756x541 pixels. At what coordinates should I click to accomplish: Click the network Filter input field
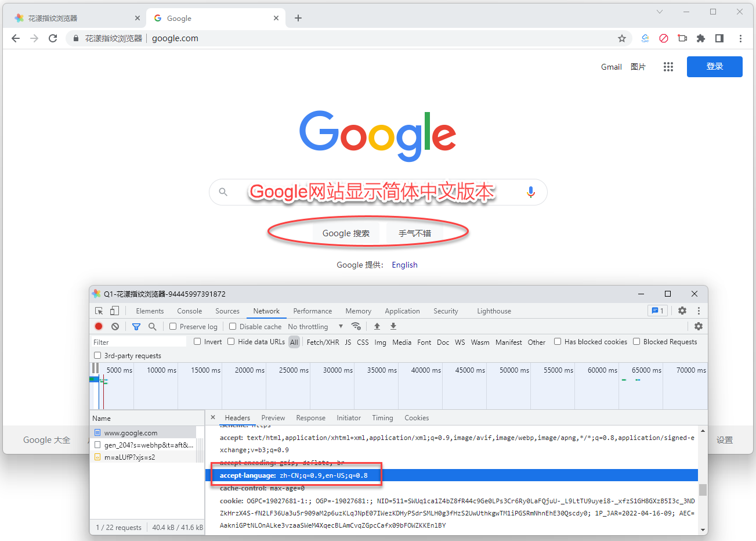(139, 342)
